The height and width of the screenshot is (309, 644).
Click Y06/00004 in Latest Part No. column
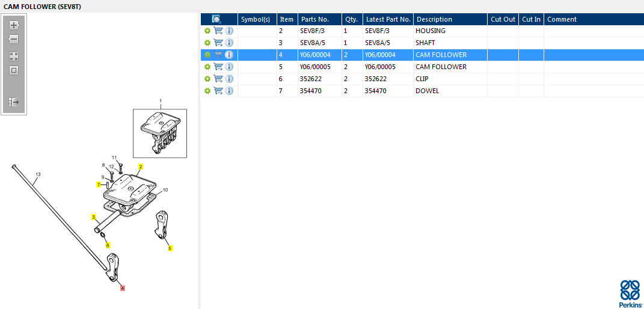click(380, 55)
